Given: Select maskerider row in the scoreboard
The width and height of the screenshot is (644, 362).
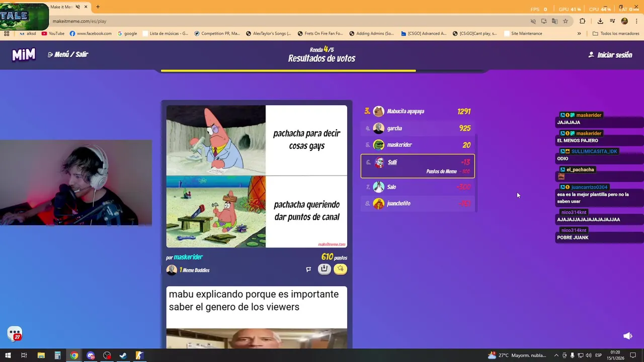Looking at the screenshot, I should (418, 145).
